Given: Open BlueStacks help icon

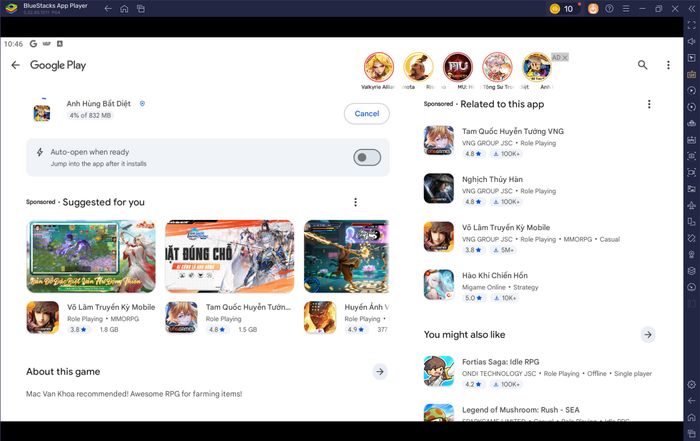Looking at the screenshot, I should tap(609, 8).
